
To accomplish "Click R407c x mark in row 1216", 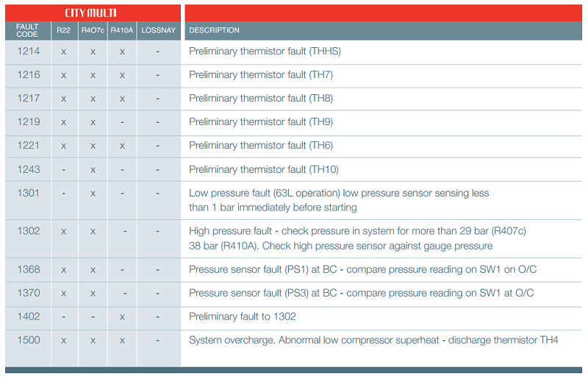I will pyautogui.click(x=93, y=76).
